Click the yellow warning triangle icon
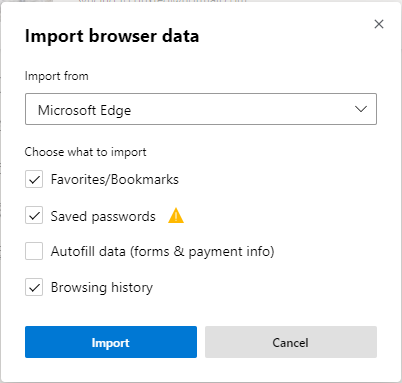402x383 pixels. coord(176,215)
